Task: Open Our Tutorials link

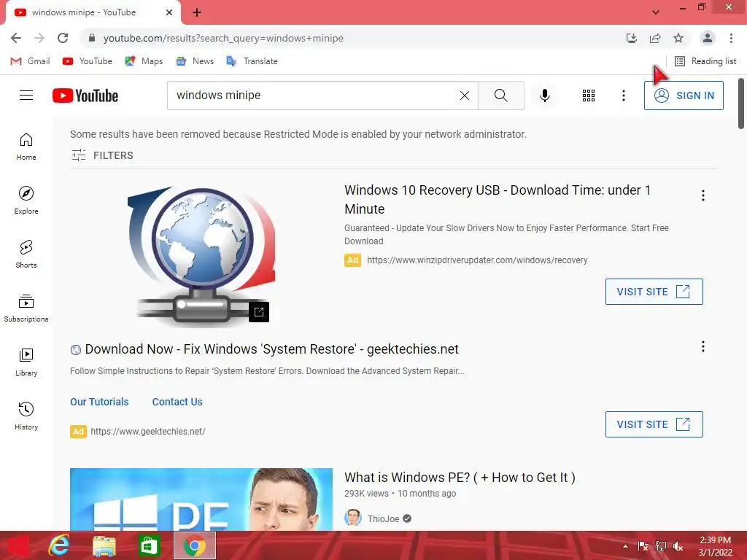Action: tap(99, 402)
